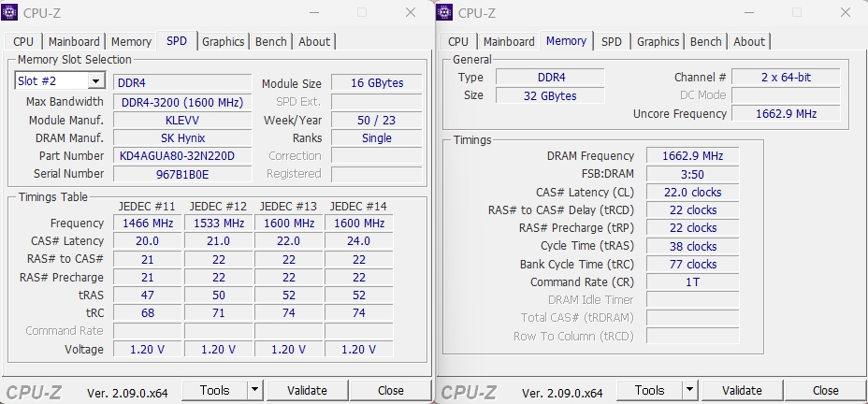The image size is (868, 404).
Task: Click Uncore Frequency value 1662.9 MHz
Action: tap(786, 113)
